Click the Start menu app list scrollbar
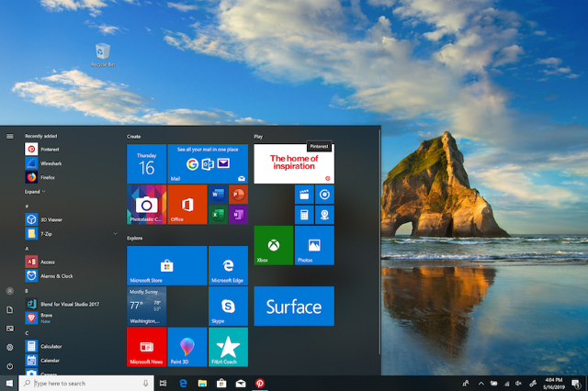 (379, 241)
